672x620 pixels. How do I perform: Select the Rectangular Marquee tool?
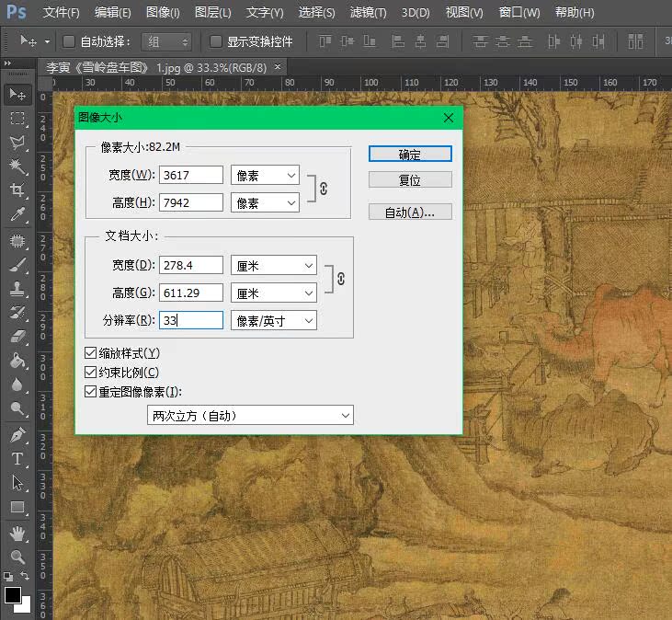(17, 119)
